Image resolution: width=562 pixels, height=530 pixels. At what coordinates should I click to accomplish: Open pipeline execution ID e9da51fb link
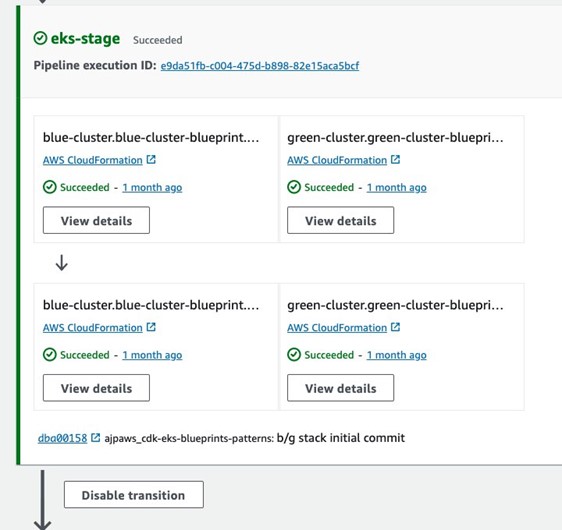pyautogui.click(x=259, y=66)
